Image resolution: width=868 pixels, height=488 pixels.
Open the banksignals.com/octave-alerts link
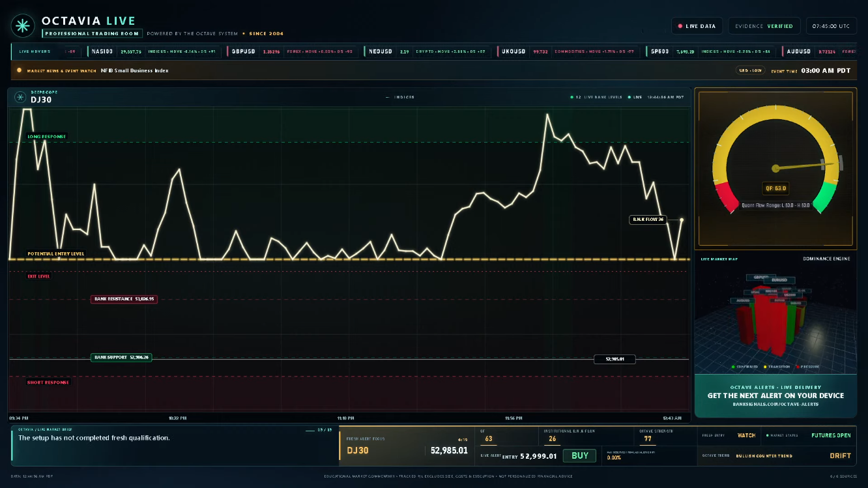[x=775, y=404]
